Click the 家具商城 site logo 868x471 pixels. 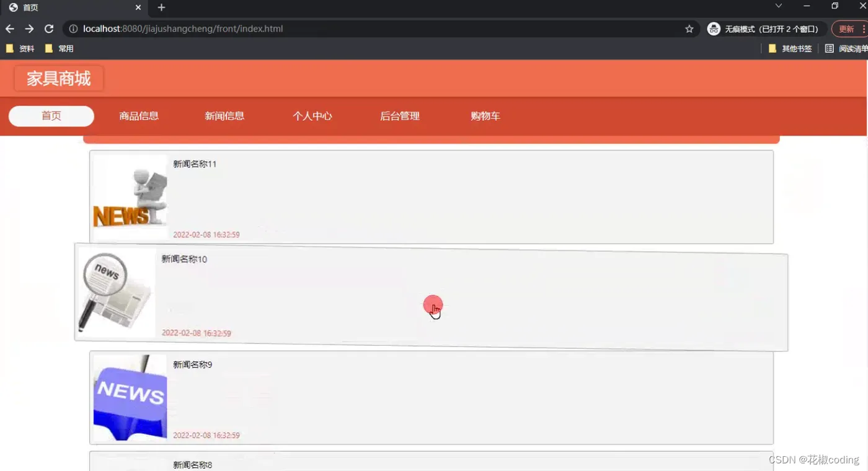(59, 79)
